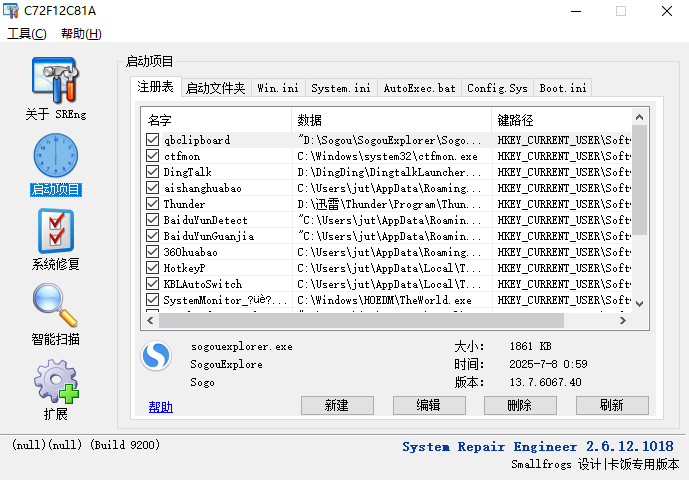Select the Thunder row name
Image resolution: width=689 pixels, height=480 pixels.
pyautogui.click(x=184, y=204)
